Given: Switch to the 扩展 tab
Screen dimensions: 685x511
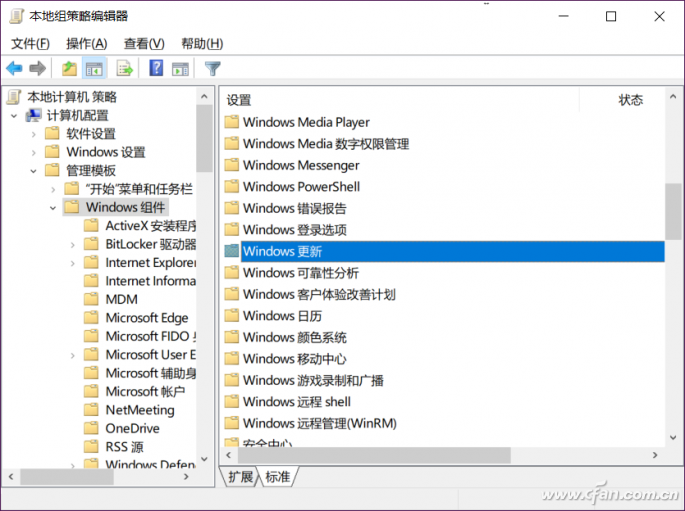Looking at the screenshot, I should [x=240, y=476].
